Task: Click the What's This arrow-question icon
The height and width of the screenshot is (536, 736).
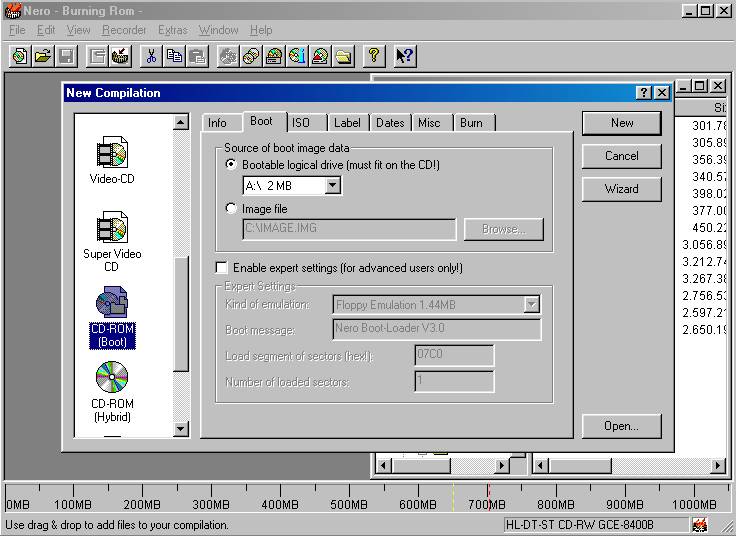Action: point(405,56)
